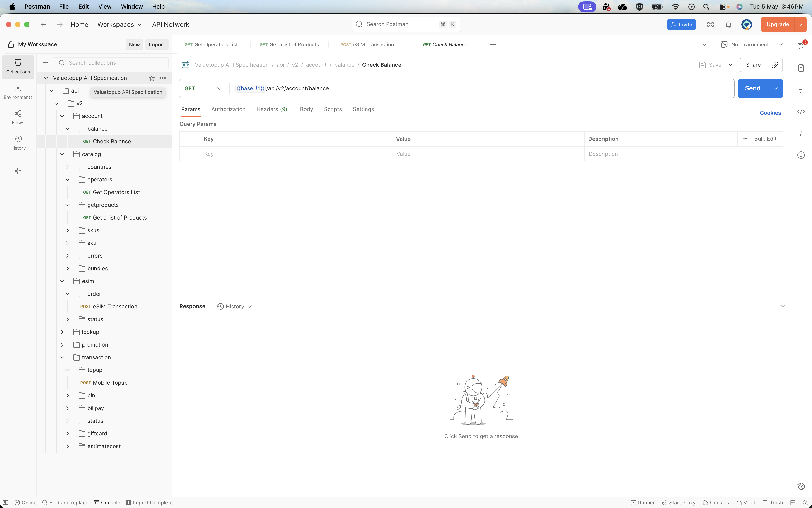This screenshot has height=508, width=812.
Task: Collapse the transaction folder
Action: pyautogui.click(x=62, y=357)
